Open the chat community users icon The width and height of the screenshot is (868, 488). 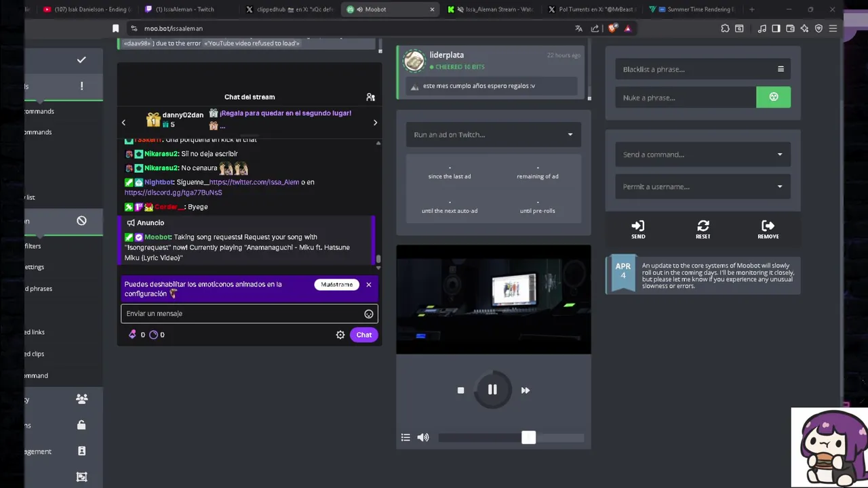370,97
